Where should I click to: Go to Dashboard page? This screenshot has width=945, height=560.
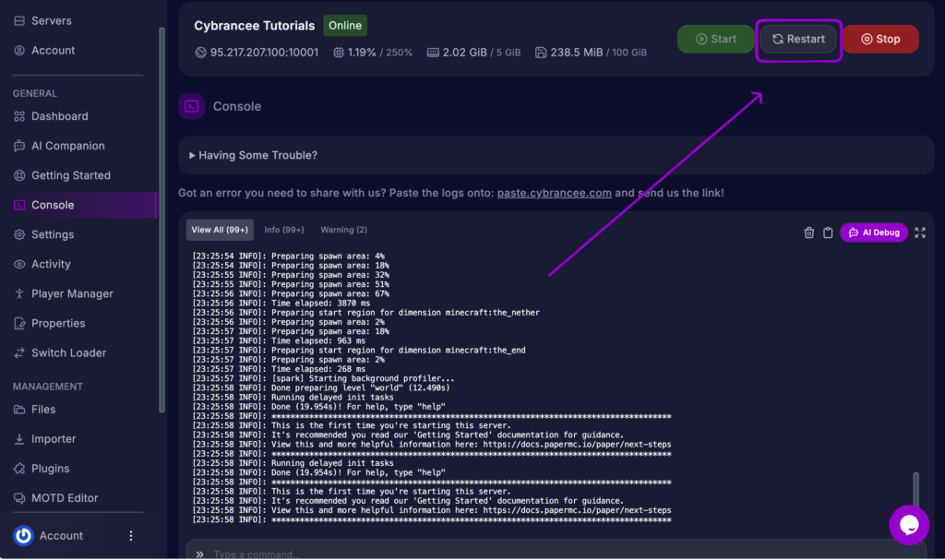point(60,115)
